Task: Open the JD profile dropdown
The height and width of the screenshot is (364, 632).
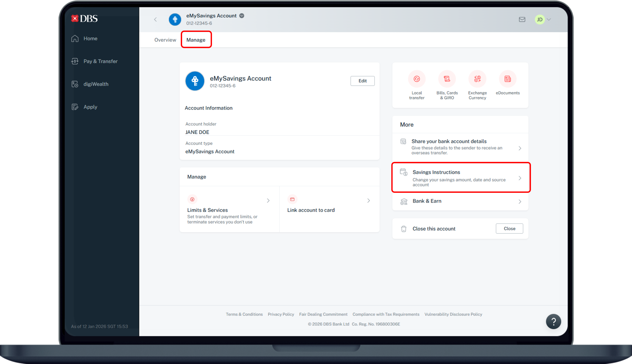Action: [543, 19]
